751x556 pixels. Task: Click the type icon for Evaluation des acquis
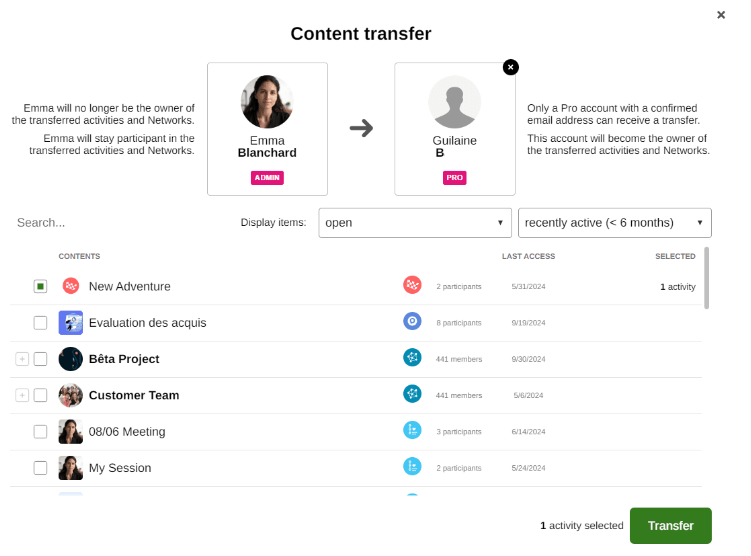(x=412, y=322)
